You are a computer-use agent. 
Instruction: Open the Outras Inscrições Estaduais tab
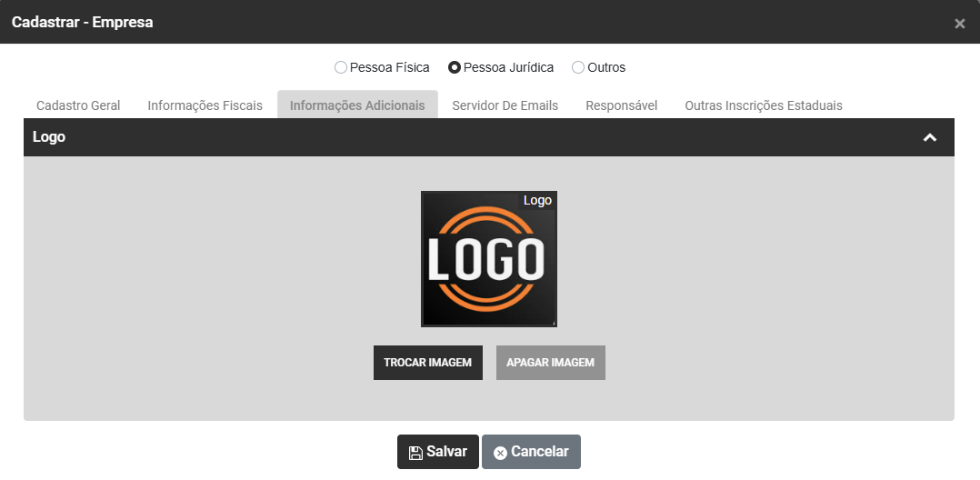tap(764, 105)
